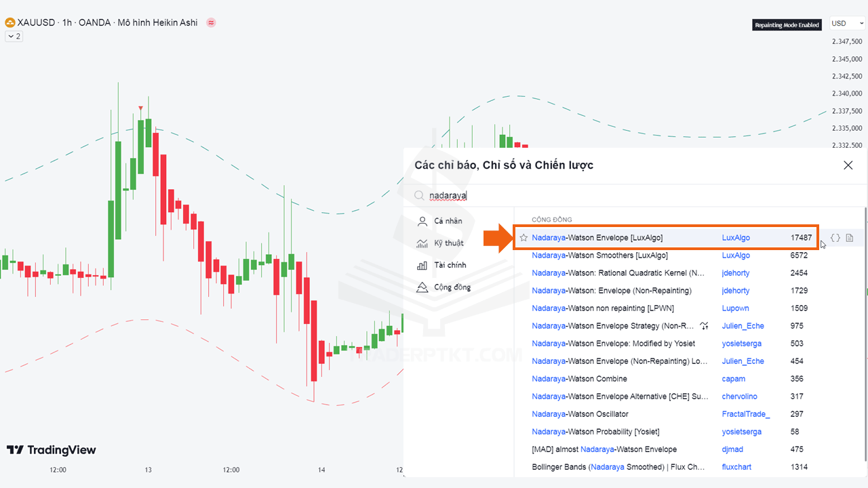Click the TradingView logo
The height and width of the screenshot is (488, 868).
52,450
